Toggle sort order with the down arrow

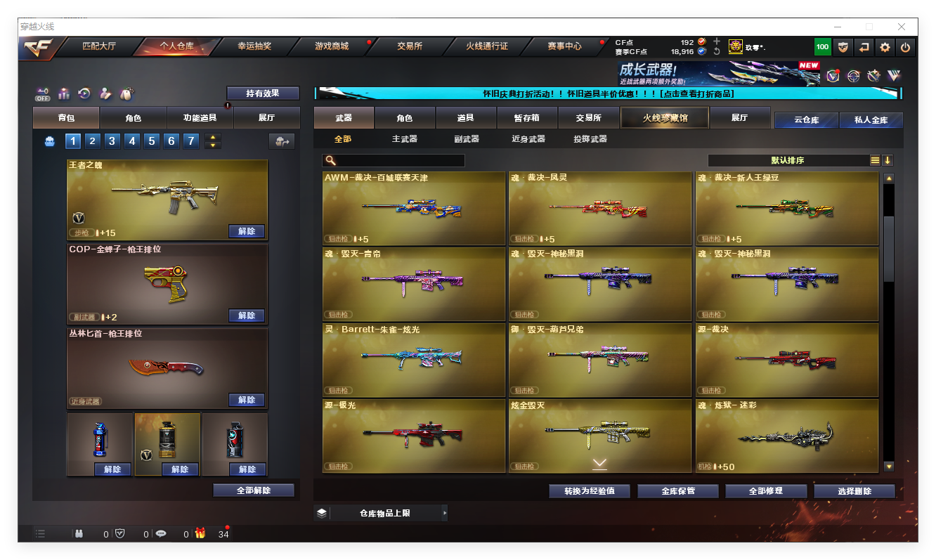pyautogui.click(x=888, y=160)
